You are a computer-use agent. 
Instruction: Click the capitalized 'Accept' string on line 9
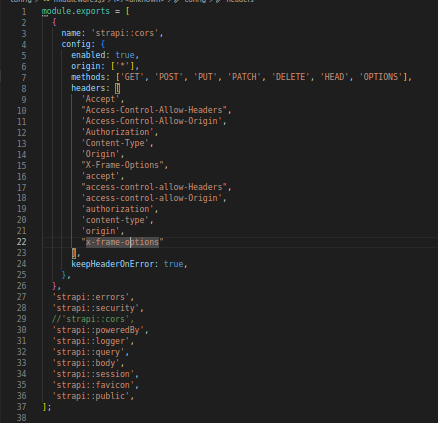[100, 99]
